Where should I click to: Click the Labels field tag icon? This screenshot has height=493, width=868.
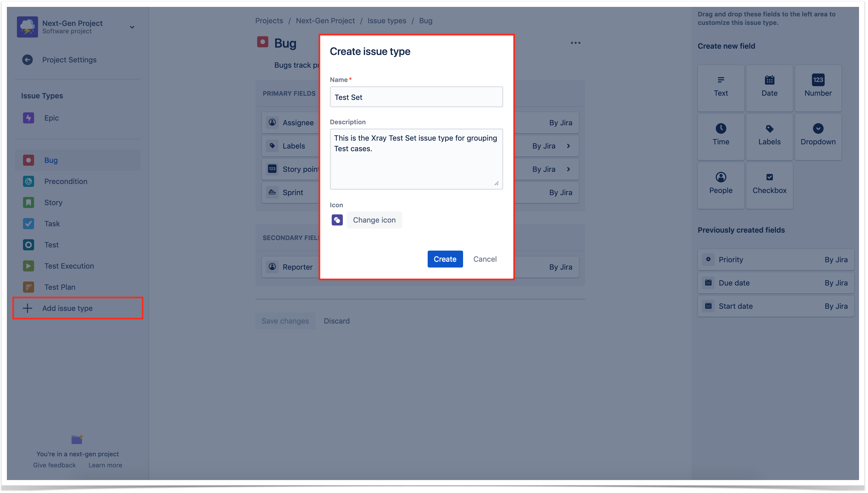pyautogui.click(x=272, y=146)
